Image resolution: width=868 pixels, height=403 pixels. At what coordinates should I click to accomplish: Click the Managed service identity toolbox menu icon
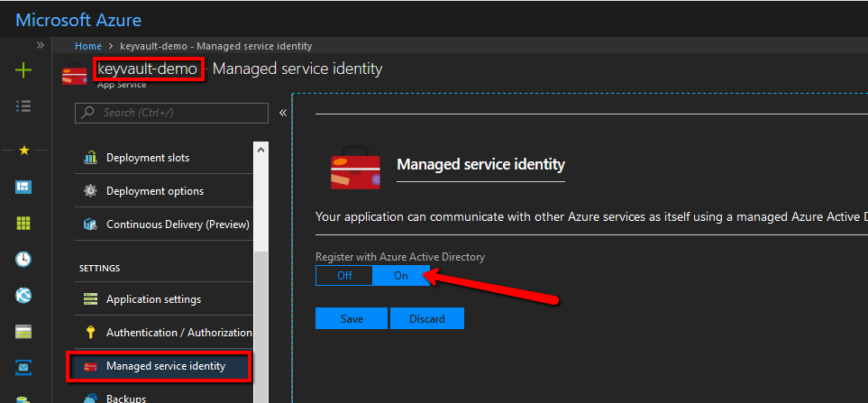[x=90, y=366]
